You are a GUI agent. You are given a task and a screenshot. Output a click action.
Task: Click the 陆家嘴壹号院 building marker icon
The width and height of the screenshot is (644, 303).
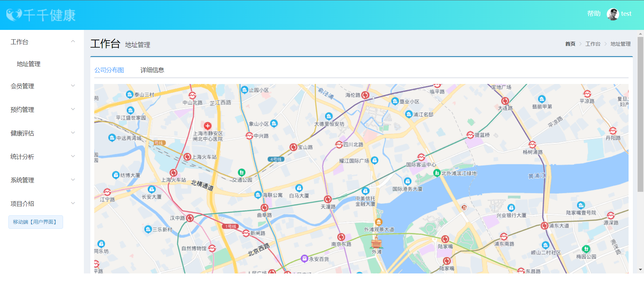pos(581,205)
